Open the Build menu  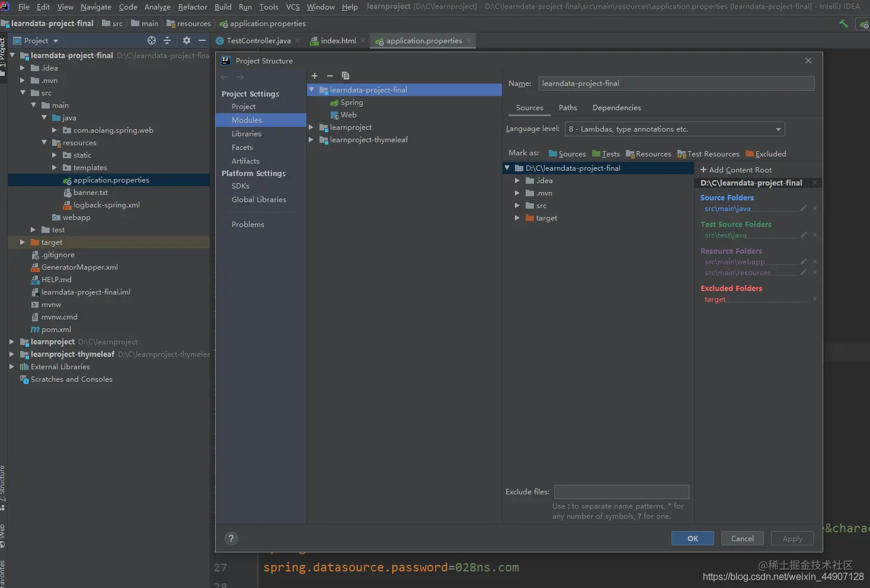(x=223, y=7)
